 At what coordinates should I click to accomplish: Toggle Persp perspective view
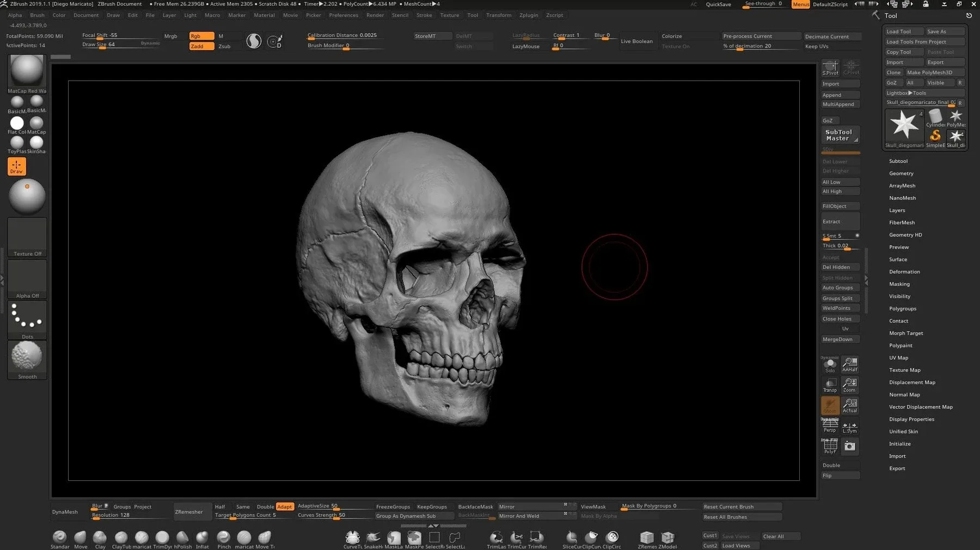point(830,426)
